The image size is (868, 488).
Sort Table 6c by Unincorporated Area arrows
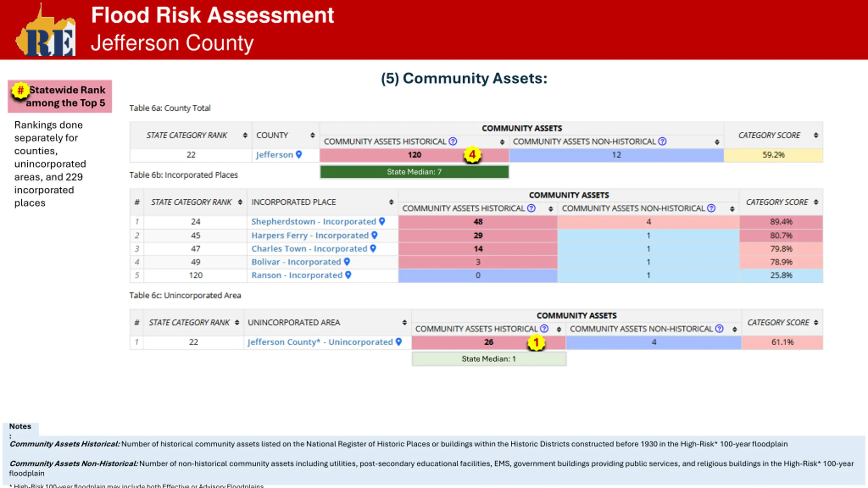pos(405,322)
